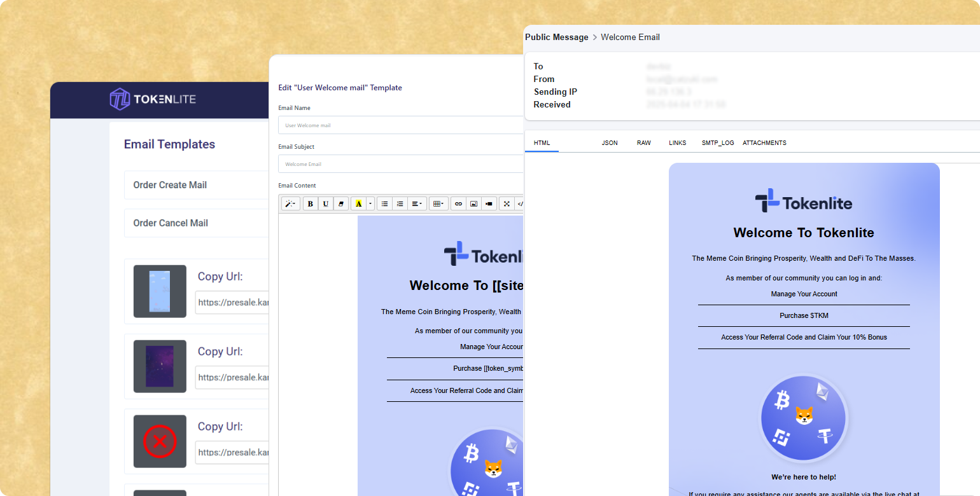
Task: Click the Tokenlite logo in the received email
Action: [804, 201]
